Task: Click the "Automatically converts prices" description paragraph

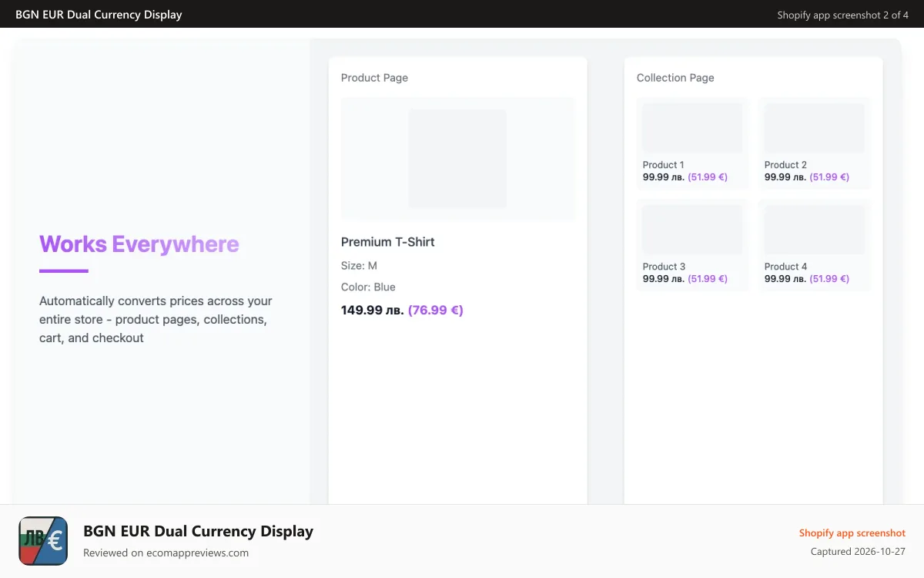Action: coord(156,319)
